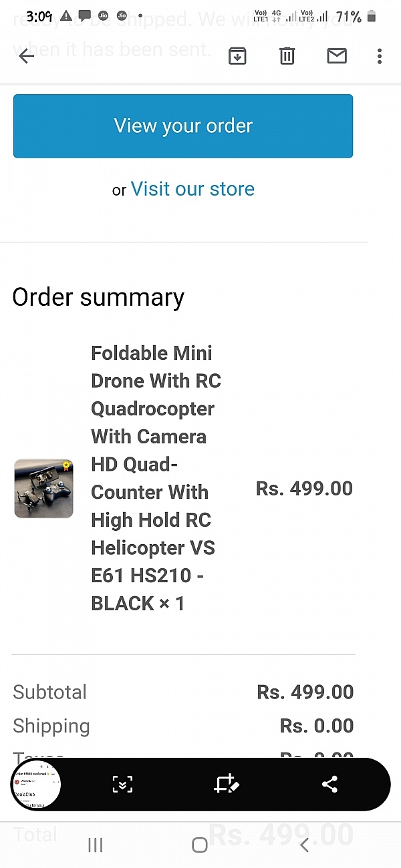Open recent apps from navigation bar
The height and width of the screenshot is (868, 401).
click(x=96, y=845)
